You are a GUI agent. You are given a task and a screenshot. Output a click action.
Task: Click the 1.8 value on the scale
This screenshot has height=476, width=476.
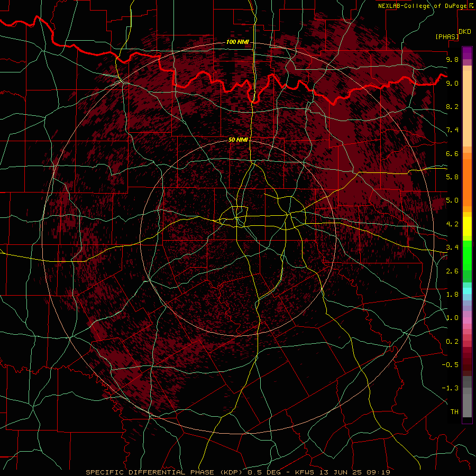tap(452, 295)
